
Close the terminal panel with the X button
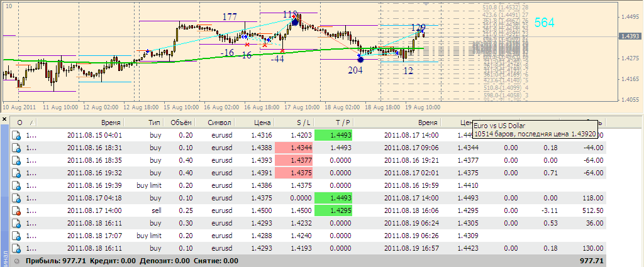point(4,118)
